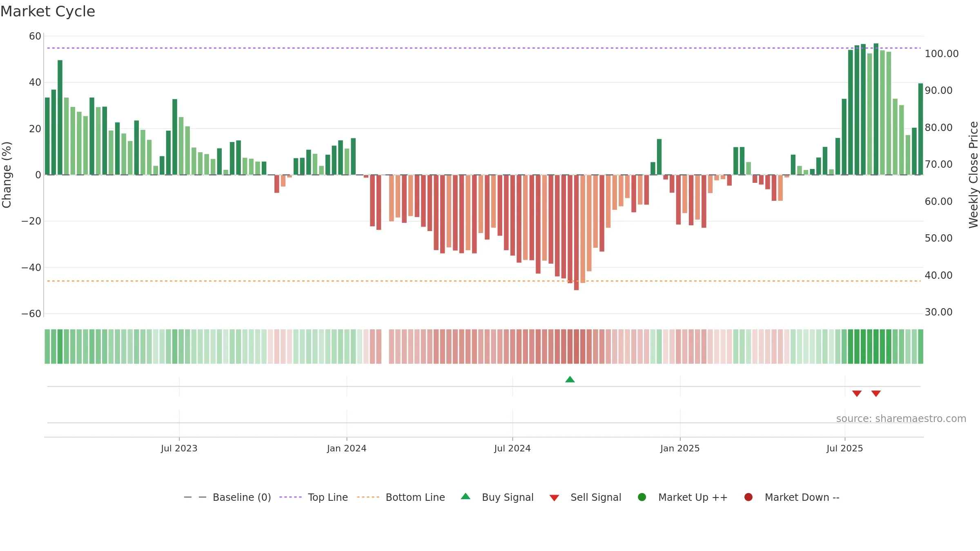Image resolution: width=980 pixels, height=551 pixels.
Task: Click the Weekly Close Price axis title
Action: tap(973, 175)
